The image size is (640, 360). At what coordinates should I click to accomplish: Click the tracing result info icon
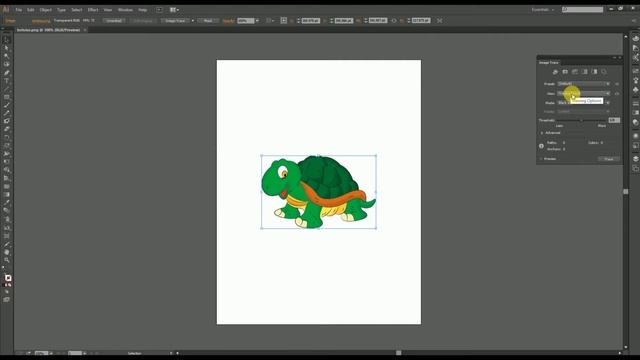[x=541, y=146]
